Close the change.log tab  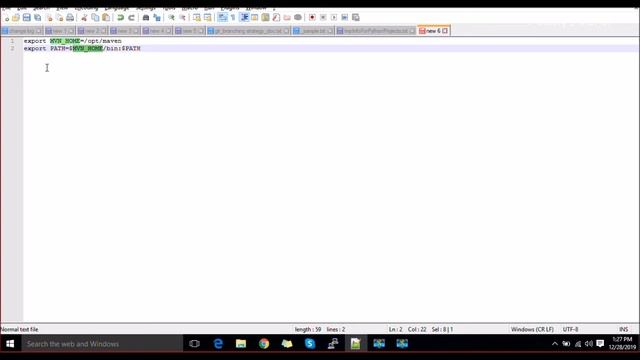tap(39, 31)
